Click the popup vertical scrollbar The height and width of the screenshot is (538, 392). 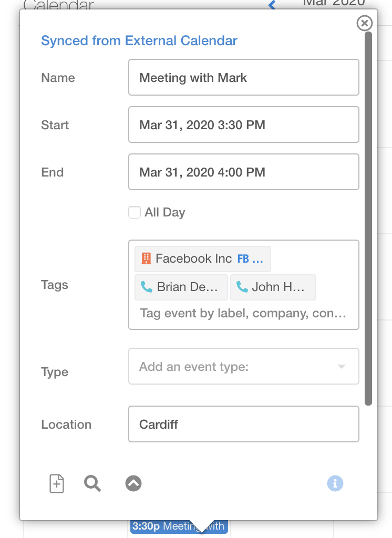pyautogui.click(x=368, y=219)
